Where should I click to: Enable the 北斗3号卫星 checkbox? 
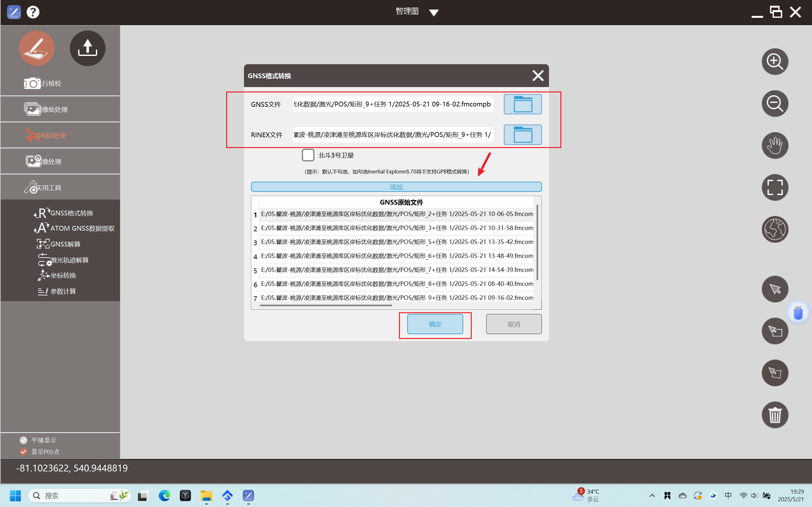click(x=308, y=155)
